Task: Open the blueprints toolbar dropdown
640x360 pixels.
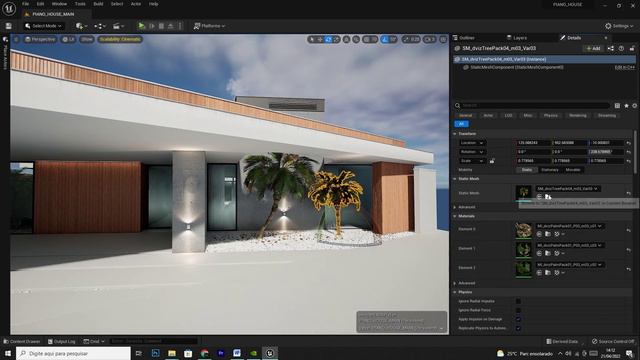Action: click(100, 26)
